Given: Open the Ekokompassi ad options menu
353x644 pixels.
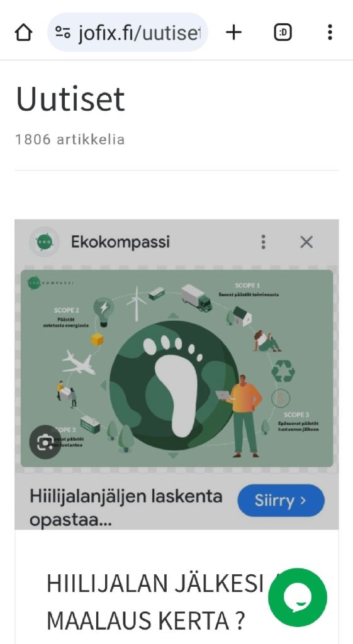Looking at the screenshot, I should pyautogui.click(x=264, y=242).
